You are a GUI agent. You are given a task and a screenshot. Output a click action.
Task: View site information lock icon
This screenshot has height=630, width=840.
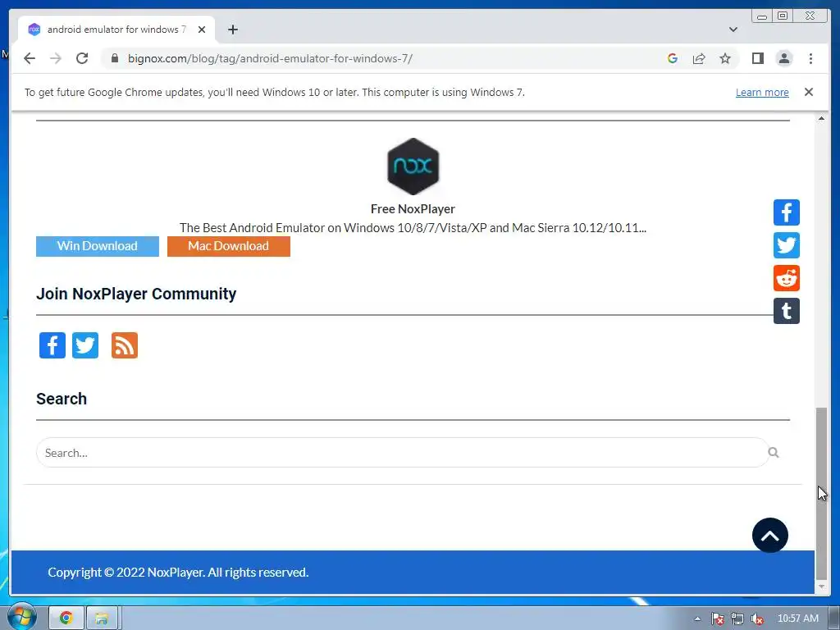(x=114, y=58)
